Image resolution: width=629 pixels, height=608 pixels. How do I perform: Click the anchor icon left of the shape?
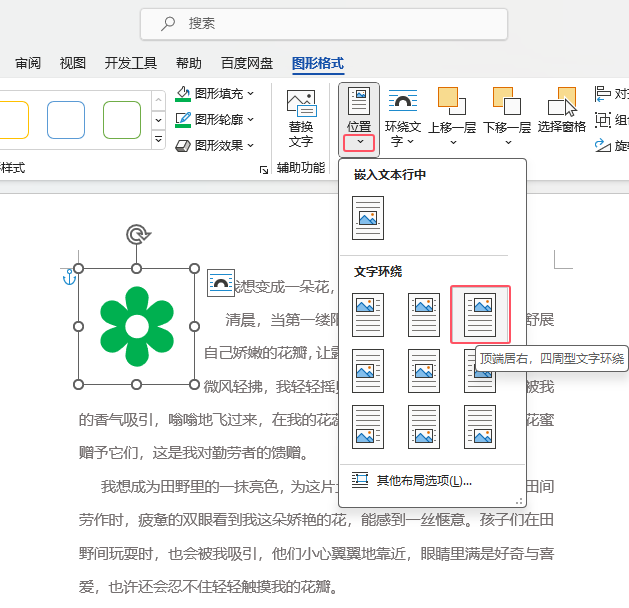coord(69,277)
